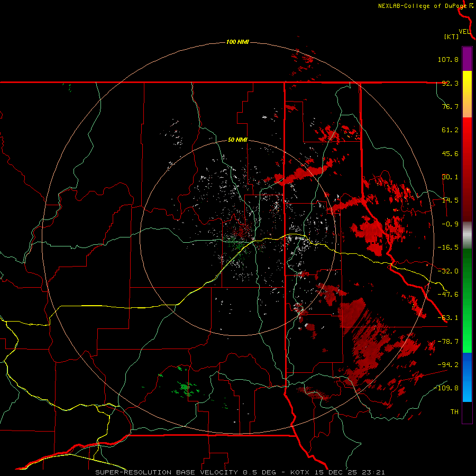Viewport: 476px width, 476px height.
Task: Pick the red segment of the velocity color bar
Action: pos(467,169)
